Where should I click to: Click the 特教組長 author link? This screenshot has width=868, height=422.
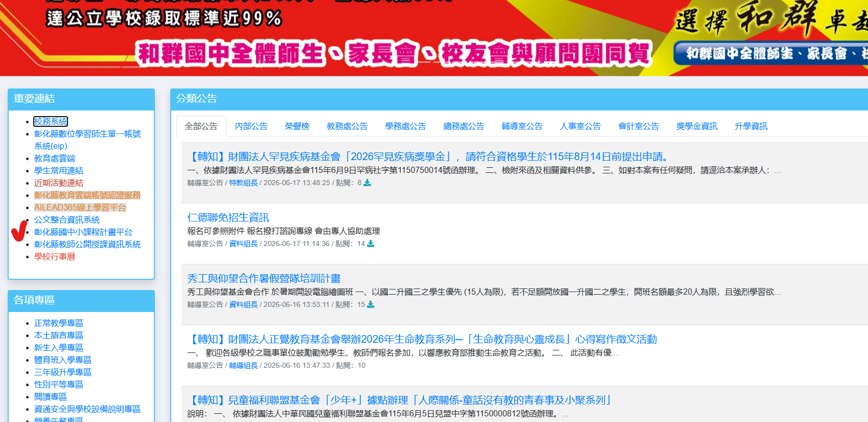point(243,183)
